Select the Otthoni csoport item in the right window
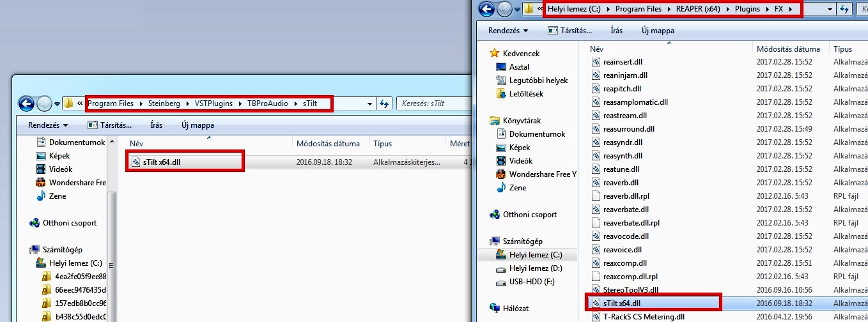Screen dimensions: 868x322 point(529,215)
